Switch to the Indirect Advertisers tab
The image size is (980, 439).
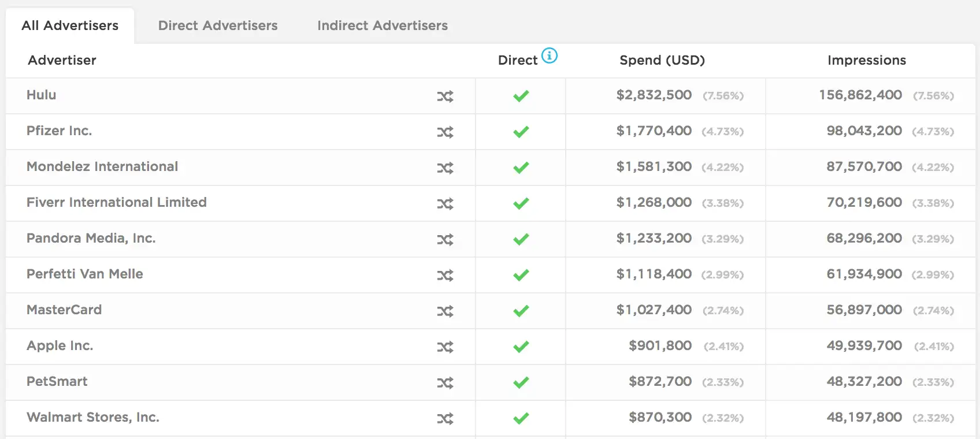[x=383, y=25]
